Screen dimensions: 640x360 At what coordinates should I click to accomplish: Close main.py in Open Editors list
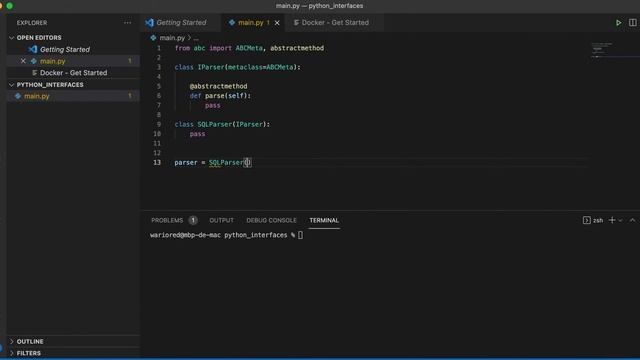click(x=23, y=61)
